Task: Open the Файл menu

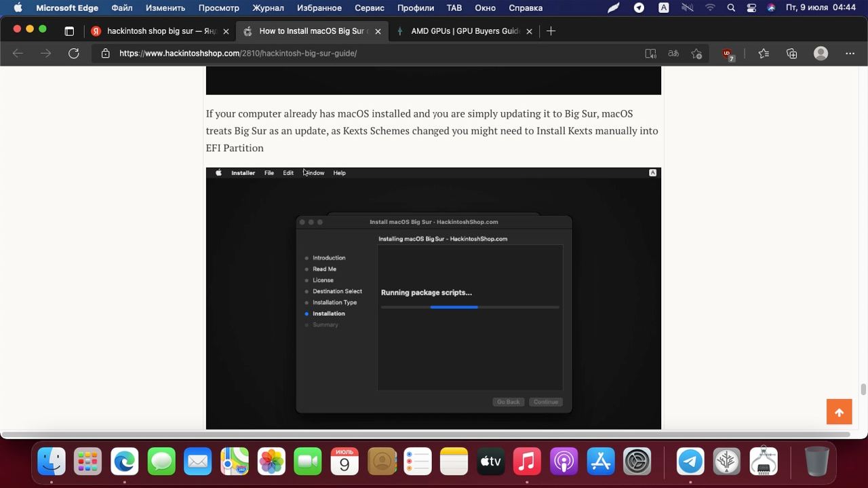Action: point(122,7)
